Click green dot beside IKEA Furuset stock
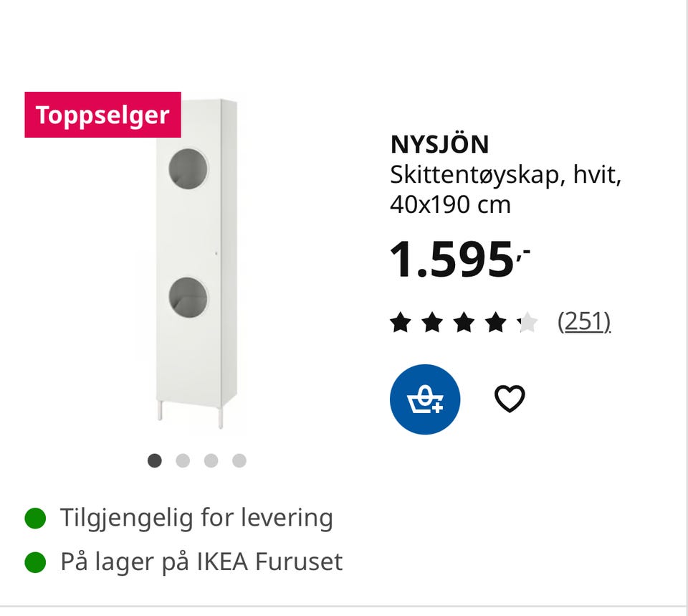The image size is (688, 616). point(35,562)
